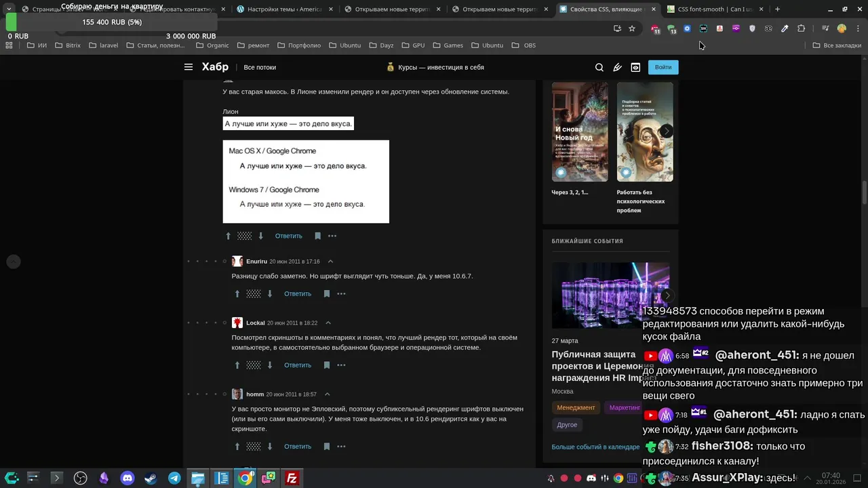868x488 pixels.
Task: Open Все потоки in Habr header
Action: (x=260, y=67)
